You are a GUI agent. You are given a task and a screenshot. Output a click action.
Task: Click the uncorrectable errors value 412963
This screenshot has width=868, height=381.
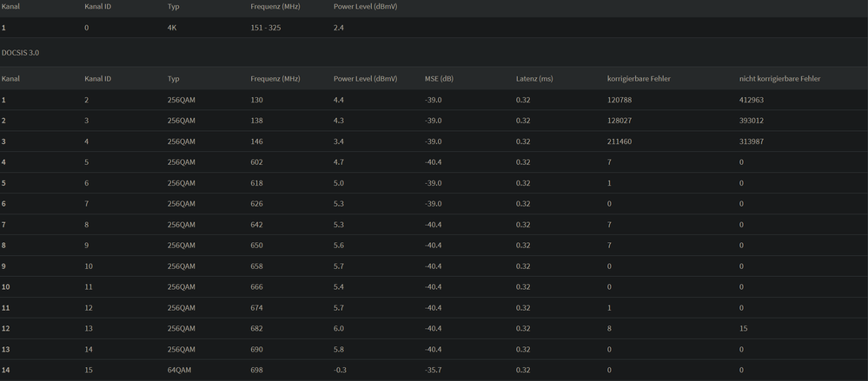752,100
